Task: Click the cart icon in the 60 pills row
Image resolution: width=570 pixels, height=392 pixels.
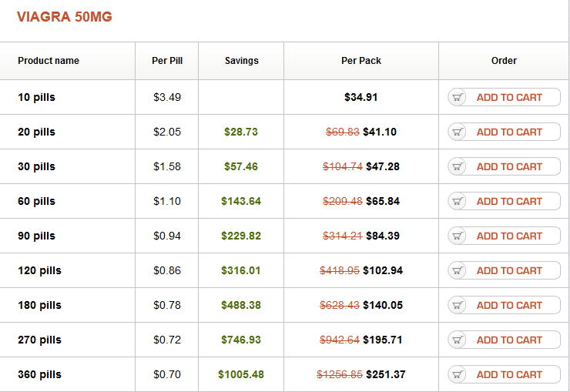Action: pyautogui.click(x=458, y=201)
